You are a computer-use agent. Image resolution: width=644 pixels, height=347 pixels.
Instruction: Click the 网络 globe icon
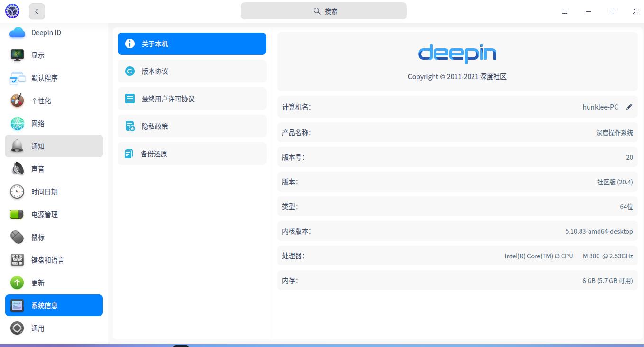coord(17,123)
